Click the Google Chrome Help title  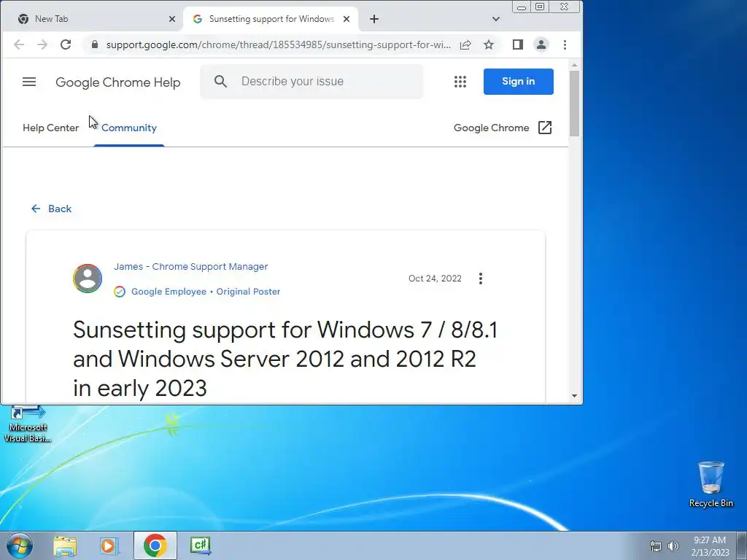[118, 82]
